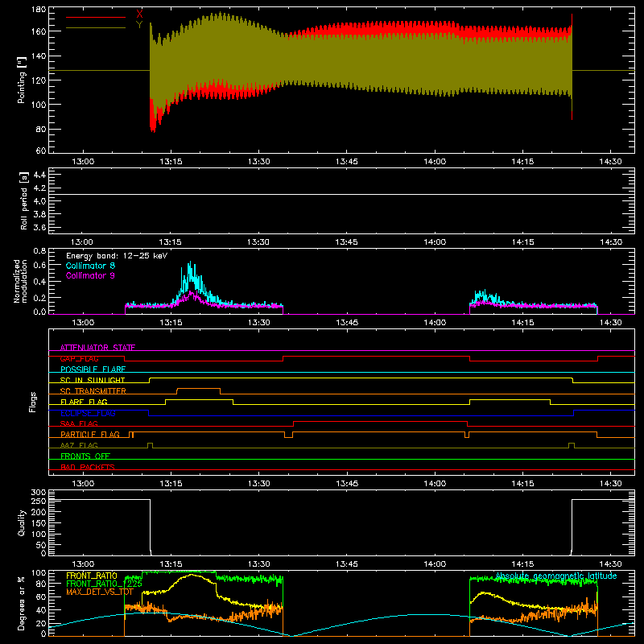Select the FRONTS_OFF label
Screen dimensions: 644x644
pyautogui.click(x=85, y=456)
